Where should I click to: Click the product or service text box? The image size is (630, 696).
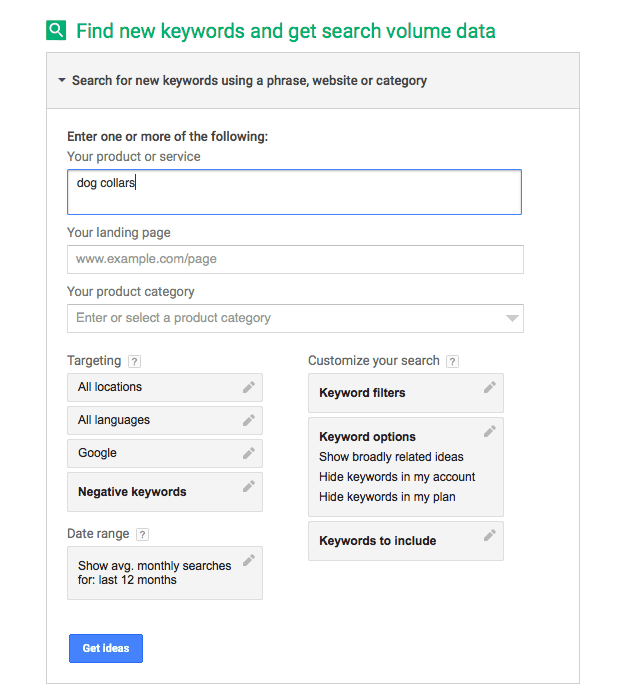294,192
